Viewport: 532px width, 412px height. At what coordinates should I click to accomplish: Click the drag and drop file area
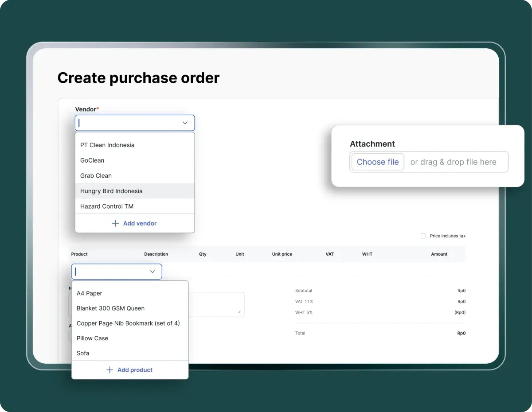454,162
